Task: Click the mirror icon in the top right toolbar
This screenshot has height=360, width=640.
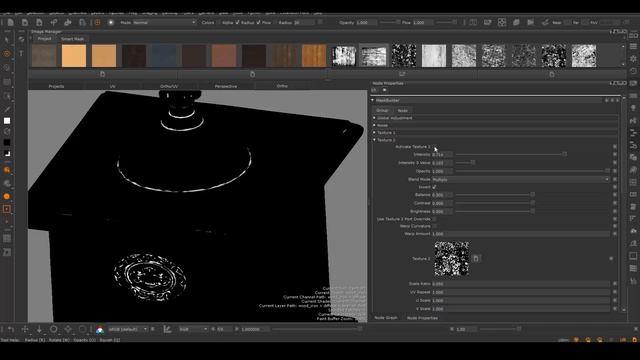Action: pos(531,22)
